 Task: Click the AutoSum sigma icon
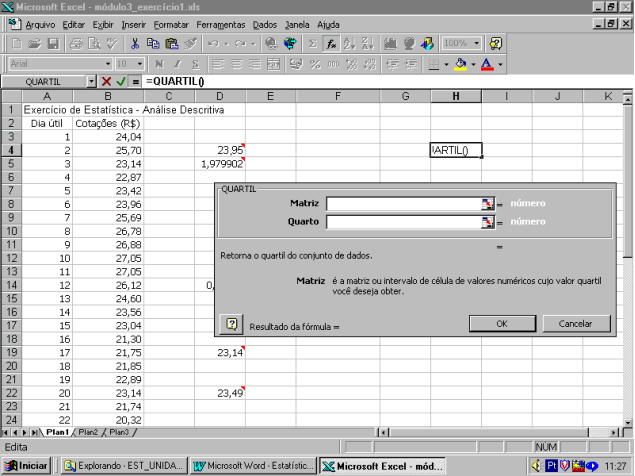click(312, 44)
